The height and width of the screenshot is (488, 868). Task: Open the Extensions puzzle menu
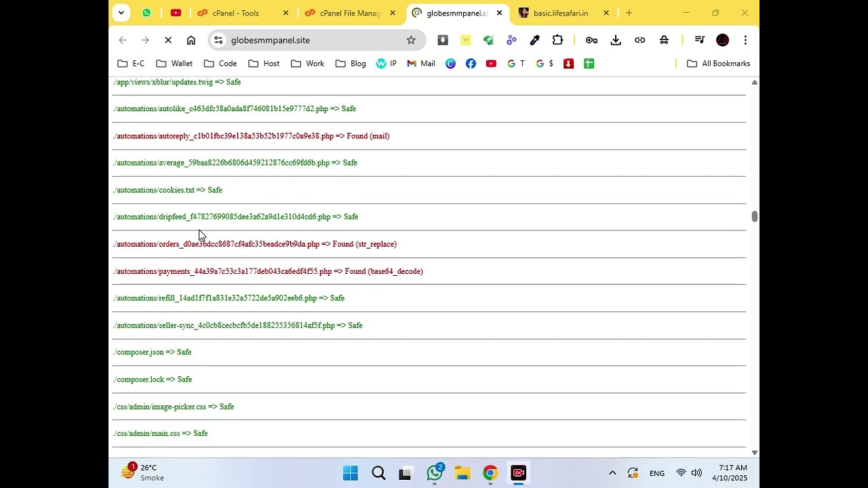point(557,40)
